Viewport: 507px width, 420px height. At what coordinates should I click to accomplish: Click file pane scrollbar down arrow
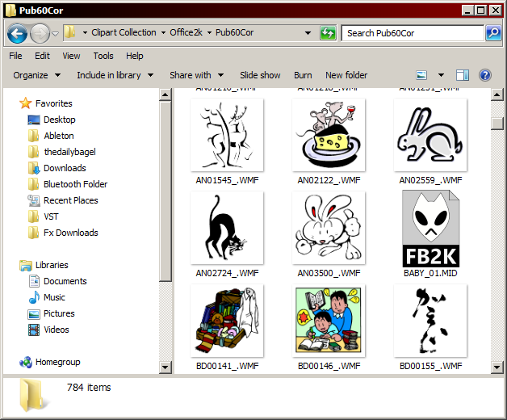pos(497,367)
